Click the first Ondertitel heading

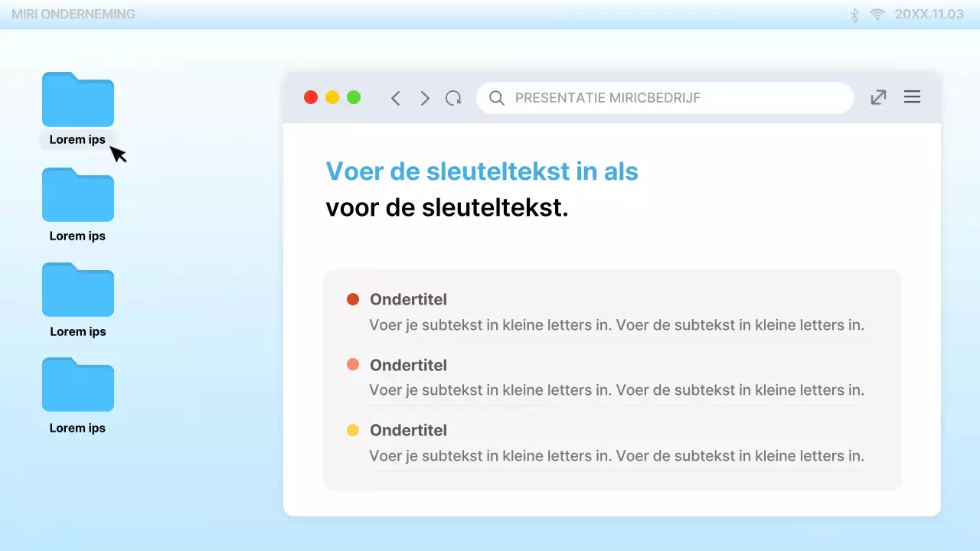tap(408, 299)
